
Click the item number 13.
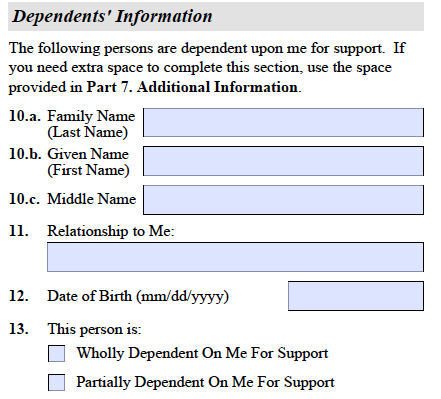(x=19, y=329)
